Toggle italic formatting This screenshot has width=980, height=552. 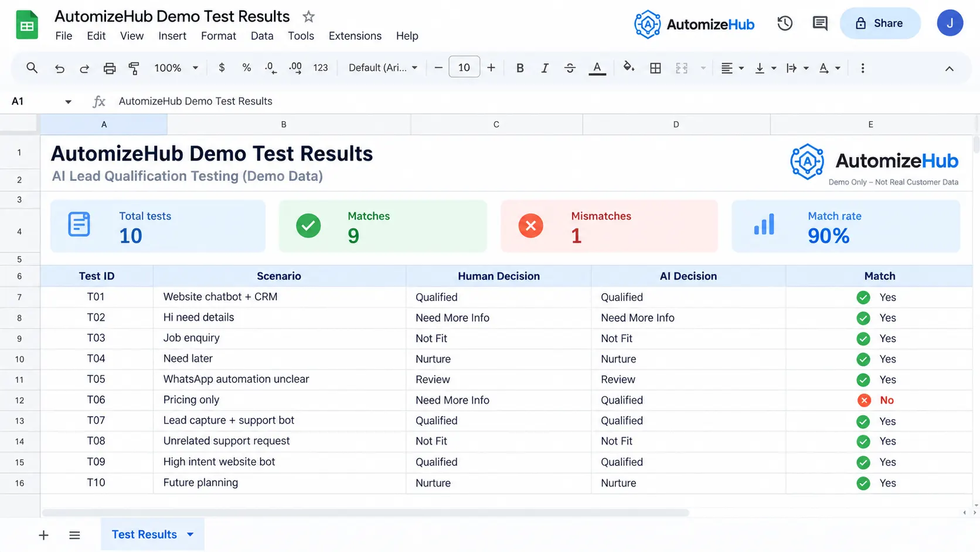tap(545, 68)
